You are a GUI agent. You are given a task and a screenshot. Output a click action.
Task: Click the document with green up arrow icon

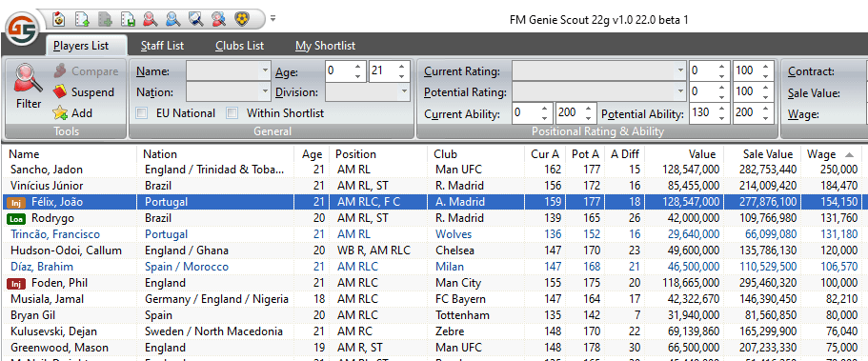pyautogui.click(x=83, y=19)
